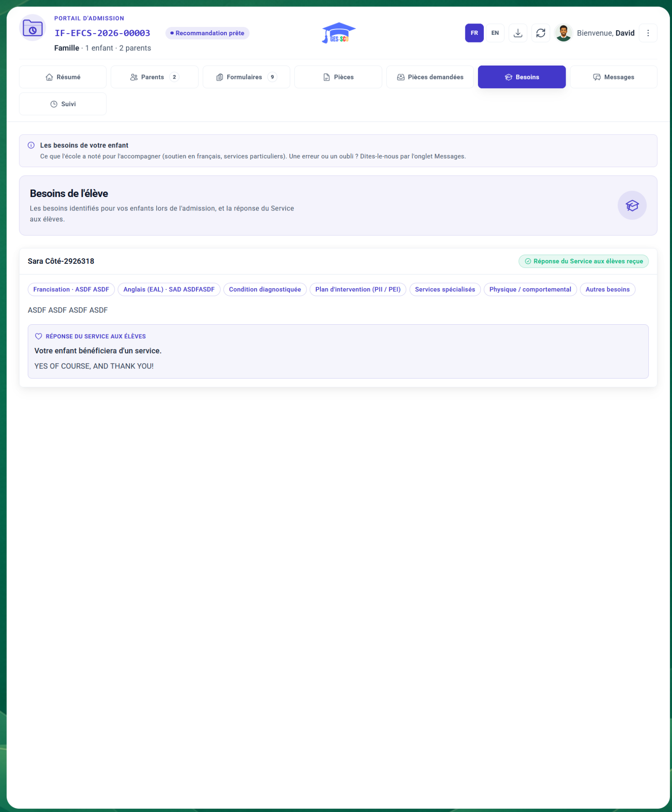Viewport: 672px width, 812px height.
Task: Open the three-dot options menu
Action: point(648,33)
